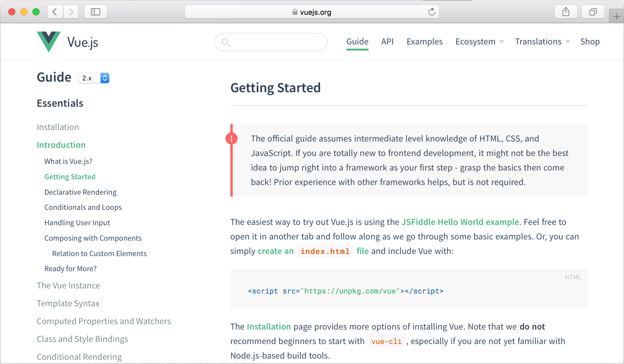Jump to What is Vue.js? section
The height and width of the screenshot is (364, 624).
pos(68,161)
